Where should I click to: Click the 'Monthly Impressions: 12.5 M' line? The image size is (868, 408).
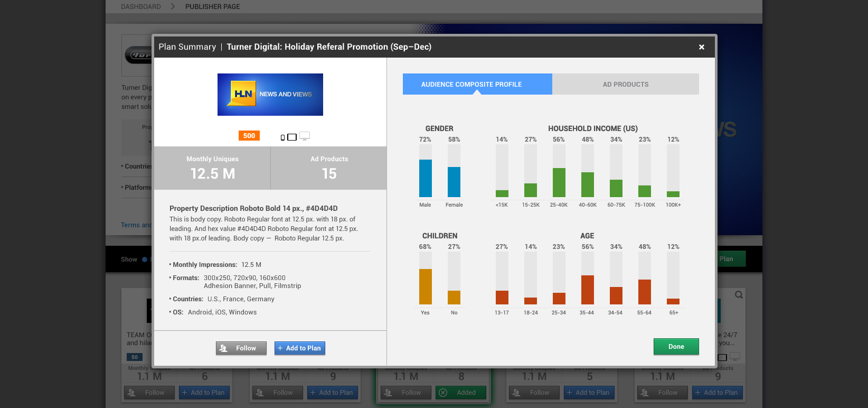click(x=215, y=265)
